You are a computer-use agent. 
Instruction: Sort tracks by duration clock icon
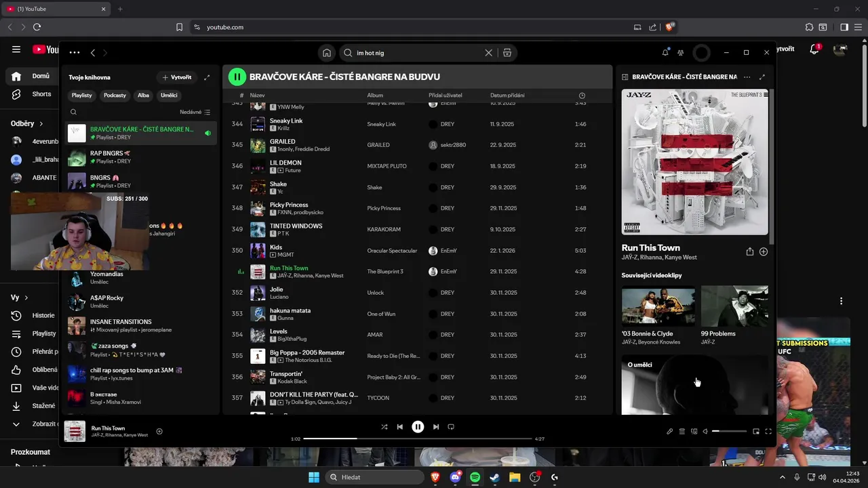coord(582,96)
